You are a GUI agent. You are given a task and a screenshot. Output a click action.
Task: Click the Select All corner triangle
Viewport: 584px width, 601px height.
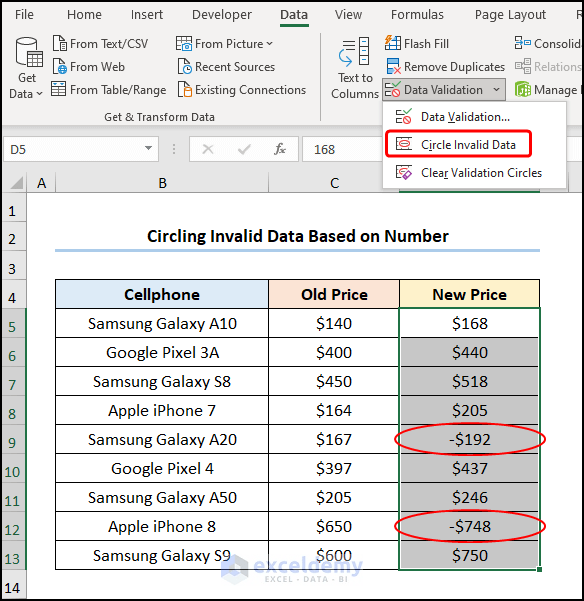pyautogui.click(x=16, y=182)
